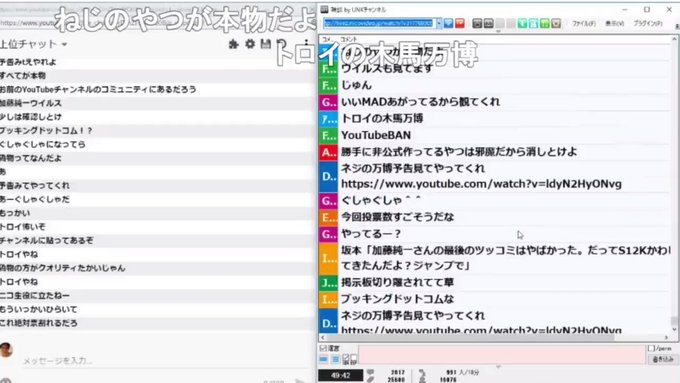Click the viewer count person icon in status bar
This screenshot has width=680, height=383.
pyautogui.click(x=422, y=379)
